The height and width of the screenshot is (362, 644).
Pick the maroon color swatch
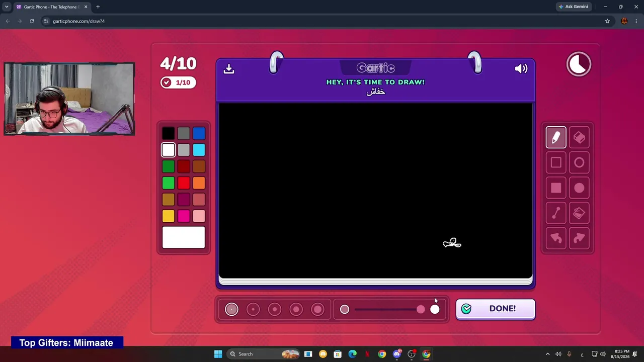coord(184,200)
